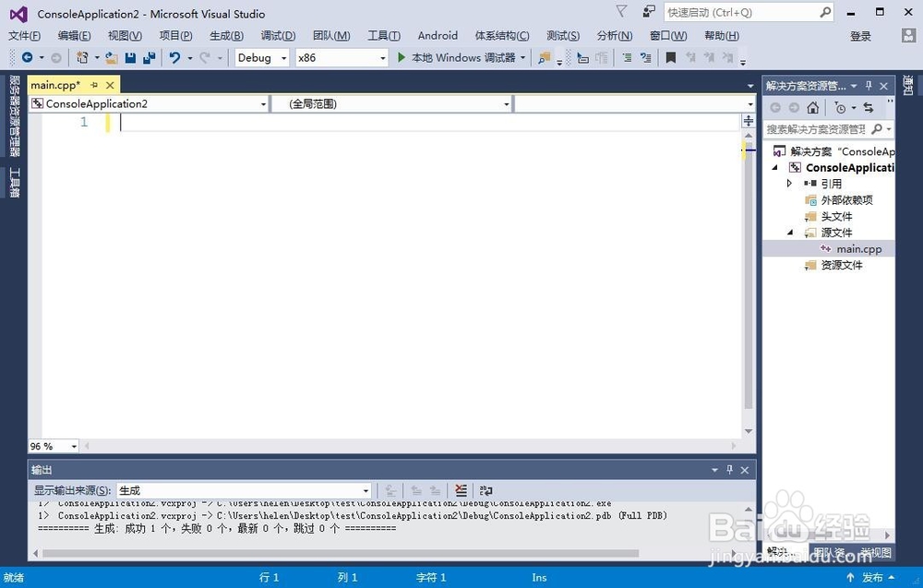Click the Save All icon
The height and width of the screenshot is (588, 923).
pos(150,57)
